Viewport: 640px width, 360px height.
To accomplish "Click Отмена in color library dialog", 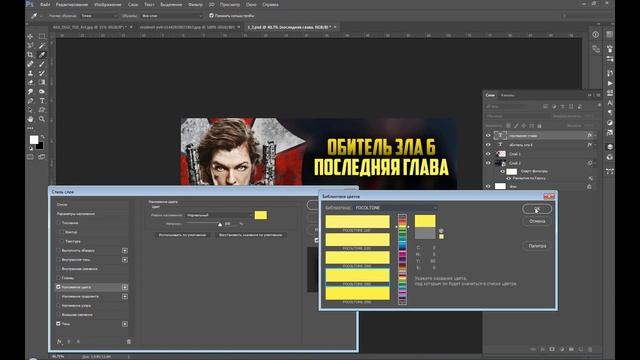I will click(537, 221).
